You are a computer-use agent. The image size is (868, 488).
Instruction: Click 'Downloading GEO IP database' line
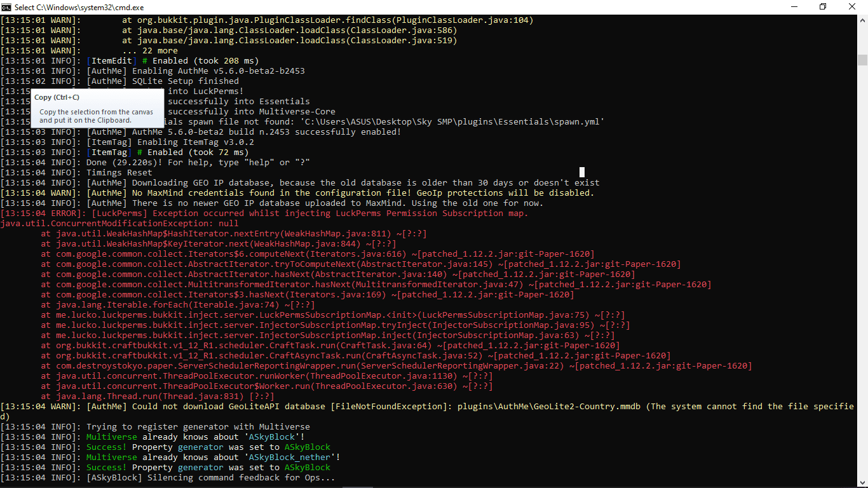300,183
